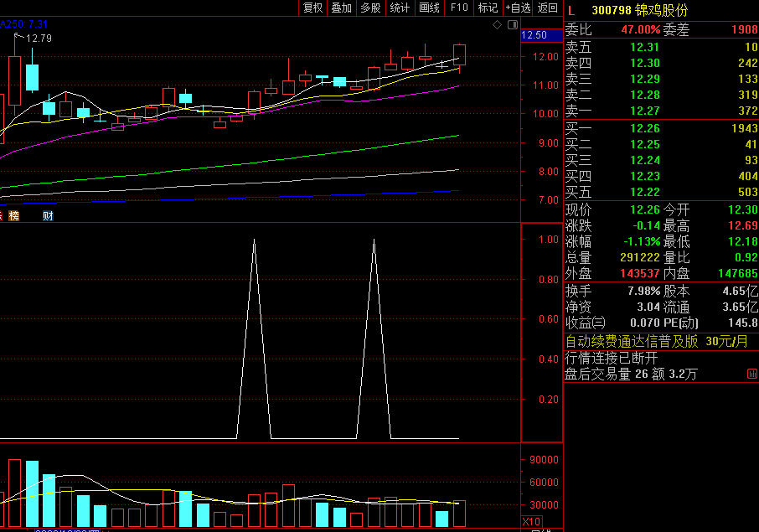Click the 行情连接已断开 status message

pos(612,359)
